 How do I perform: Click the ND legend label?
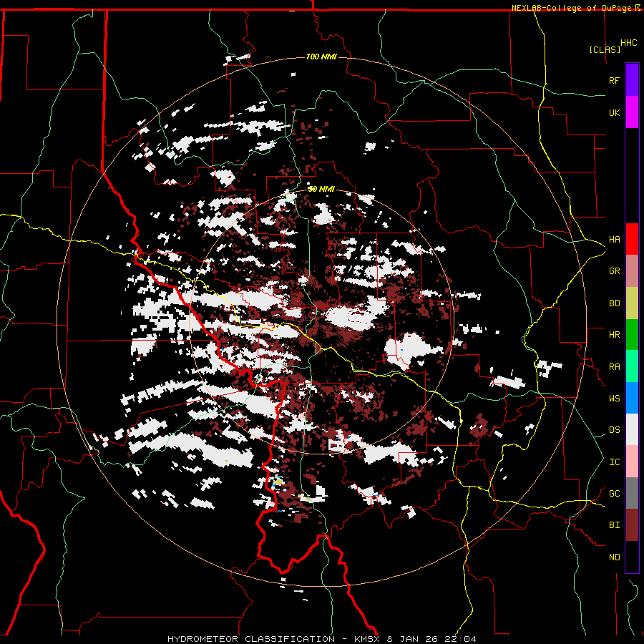click(x=614, y=557)
